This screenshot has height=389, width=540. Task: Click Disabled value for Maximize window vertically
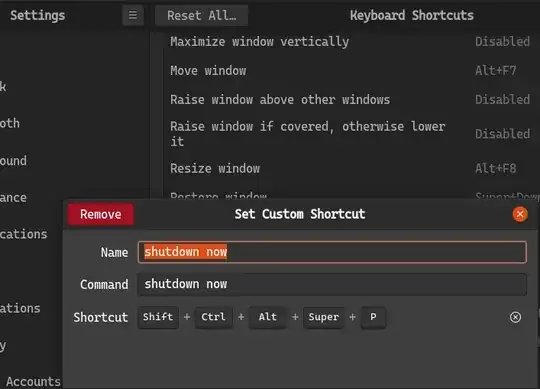pos(502,42)
